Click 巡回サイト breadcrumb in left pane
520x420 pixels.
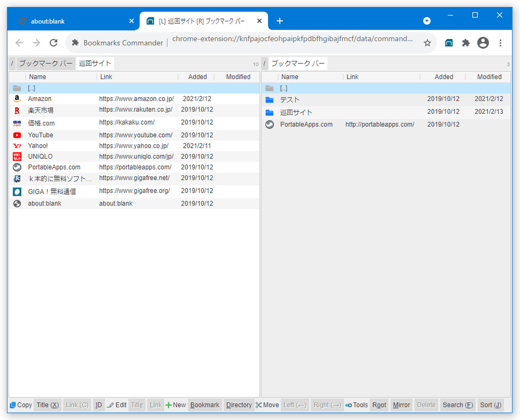95,63
